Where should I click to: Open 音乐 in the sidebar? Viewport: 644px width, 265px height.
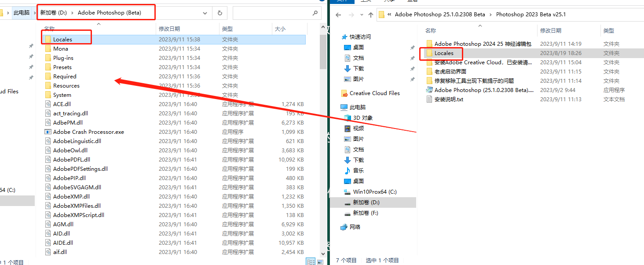point(359,170)
